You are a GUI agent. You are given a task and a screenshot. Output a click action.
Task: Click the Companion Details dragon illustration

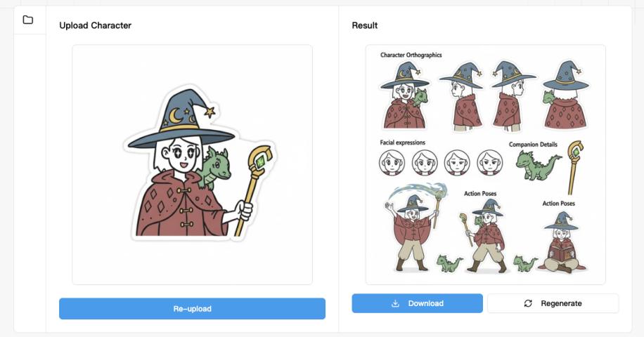coord(538,165)
